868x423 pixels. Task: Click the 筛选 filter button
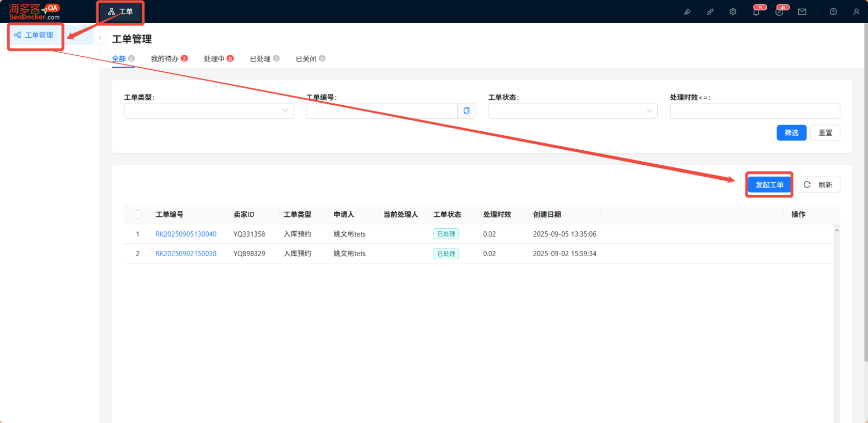point(791,133)
